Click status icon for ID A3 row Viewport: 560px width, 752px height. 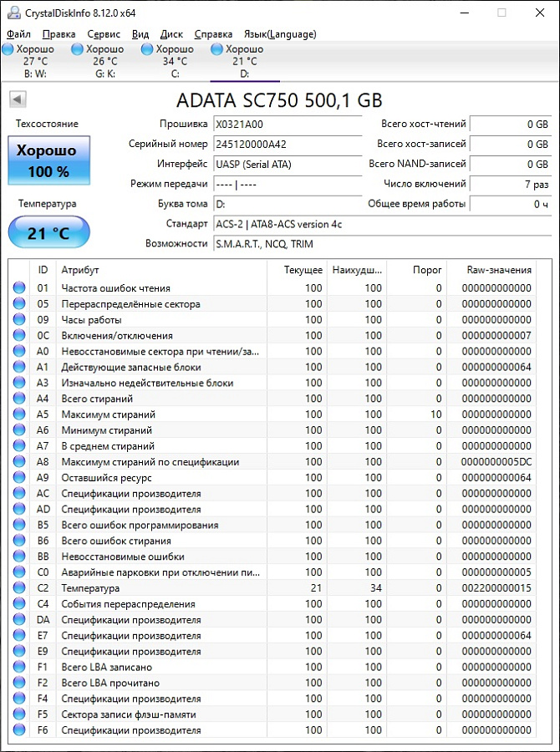pyautogui.click(x=19, y=383)
